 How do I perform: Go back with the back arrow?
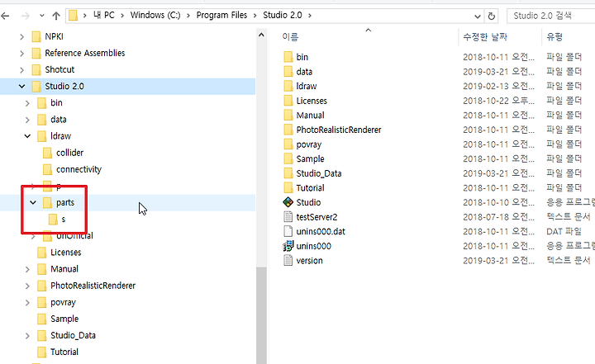coord(5,16)
